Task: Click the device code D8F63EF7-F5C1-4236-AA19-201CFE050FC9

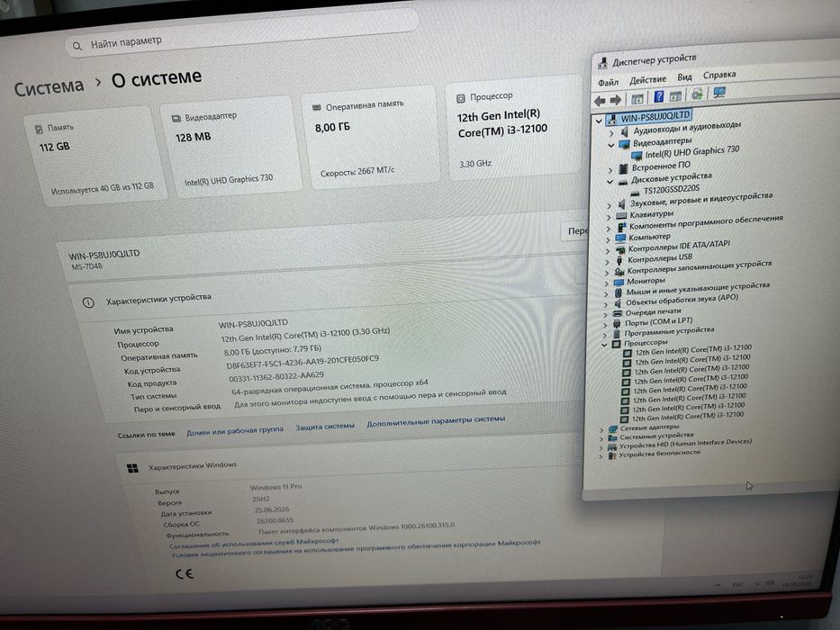Action: (303, 362)
